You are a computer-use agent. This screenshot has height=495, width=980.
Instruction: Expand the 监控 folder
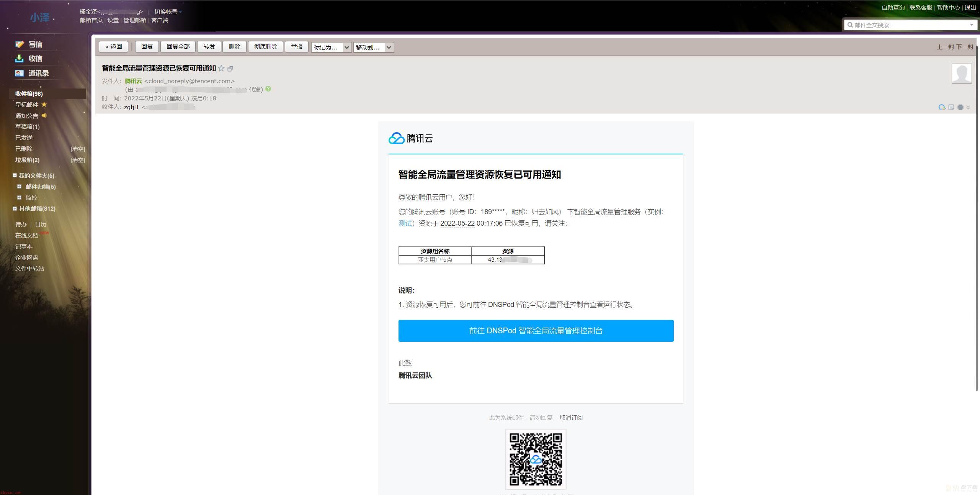point(19,197)
